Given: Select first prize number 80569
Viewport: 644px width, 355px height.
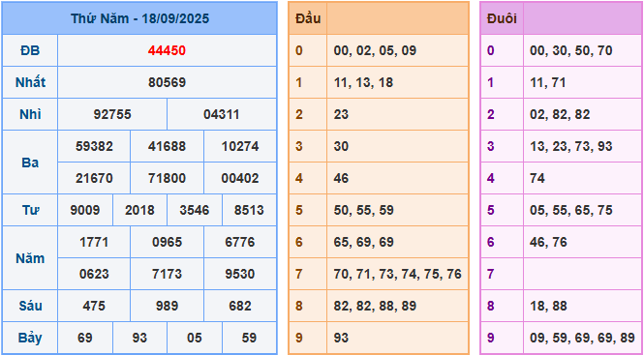Looking at the screenshot, I should pos(167,82).
